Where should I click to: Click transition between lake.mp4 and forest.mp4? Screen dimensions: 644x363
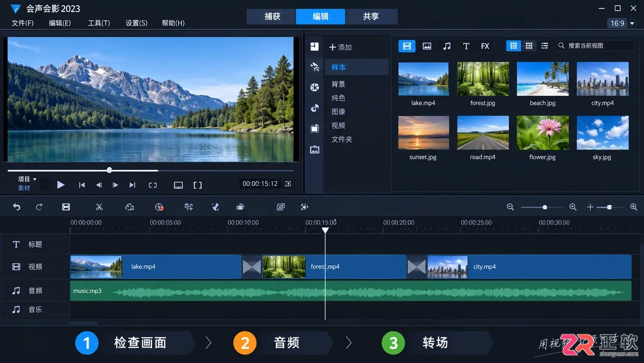(x=252, y=267)
